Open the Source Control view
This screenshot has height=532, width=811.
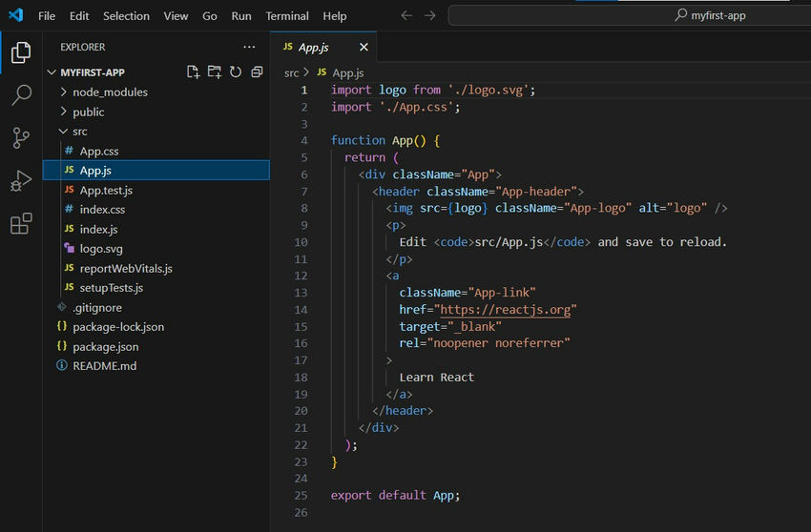click(20, 138)
